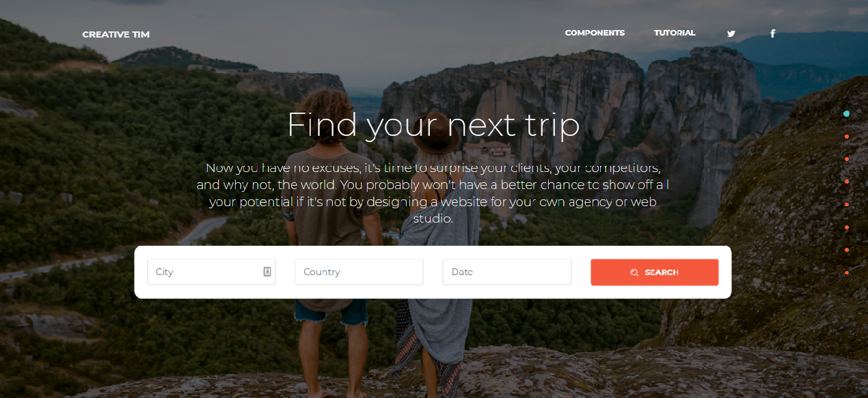868x398 pixels.
Task: Open the Facebook icon link
Action: pyautogui.click(x=773, y=33)
